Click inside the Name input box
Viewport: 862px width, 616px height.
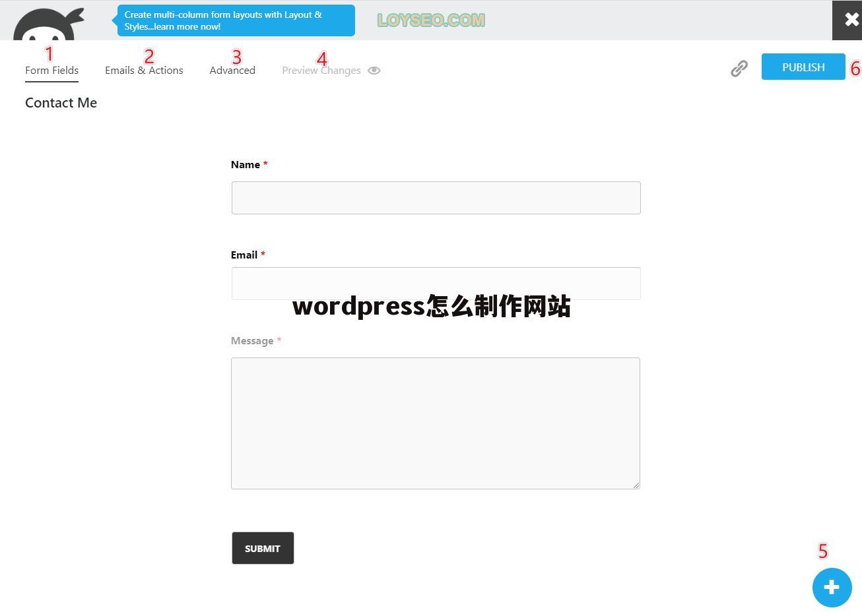click(436, 198)
